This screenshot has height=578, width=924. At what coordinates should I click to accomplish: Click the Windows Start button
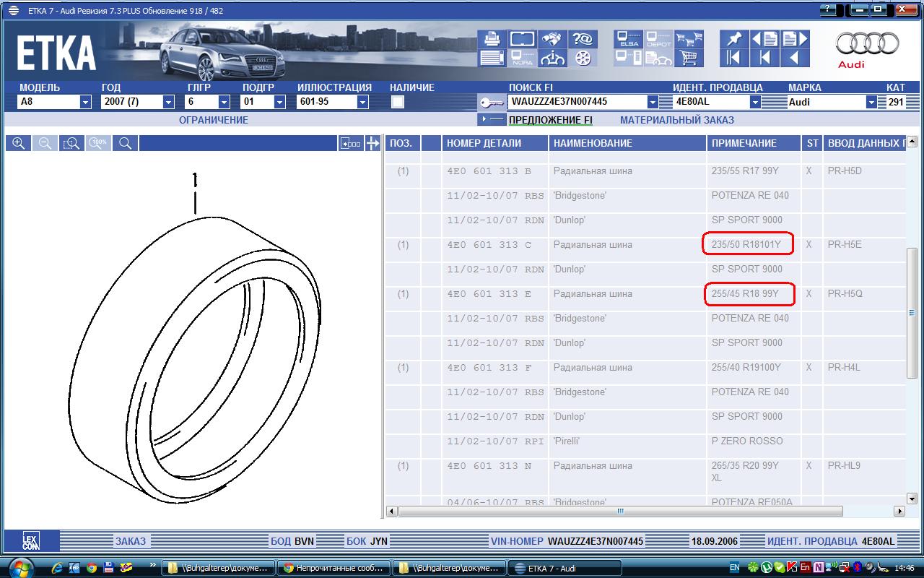[20, 567]
